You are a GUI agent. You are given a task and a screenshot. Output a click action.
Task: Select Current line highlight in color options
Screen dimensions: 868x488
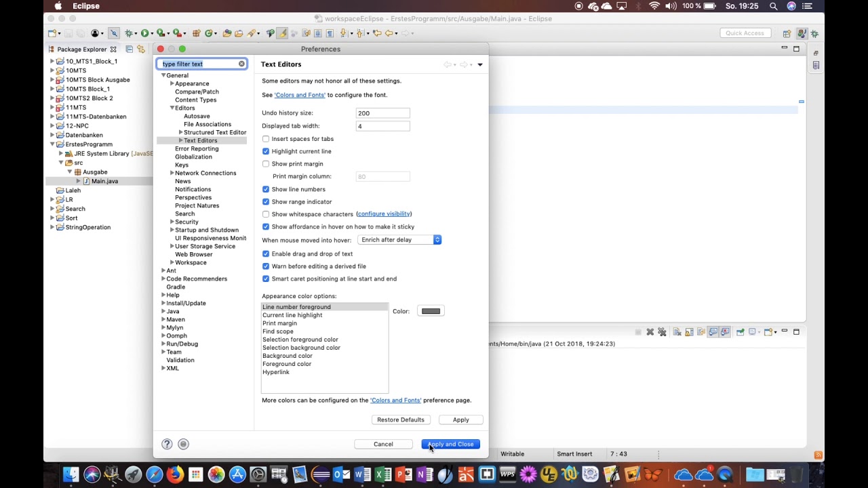(x=292, y=315)
